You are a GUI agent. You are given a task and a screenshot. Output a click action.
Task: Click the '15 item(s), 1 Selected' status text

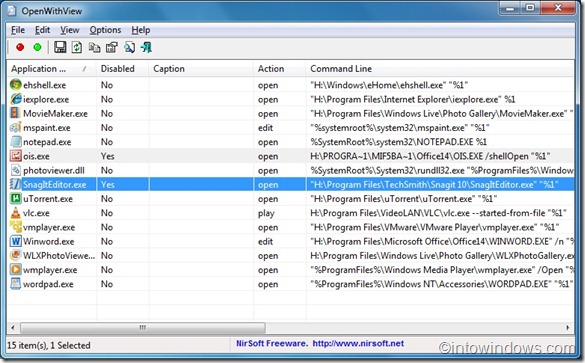[49, 345]
